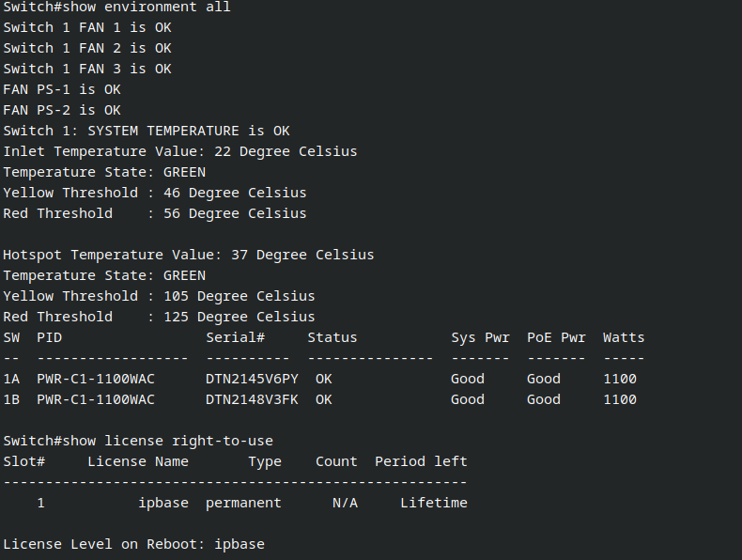Click the Yellow Threshold 105 Degree line
Viewport: 742px width, 560px height.
point(159,296)
